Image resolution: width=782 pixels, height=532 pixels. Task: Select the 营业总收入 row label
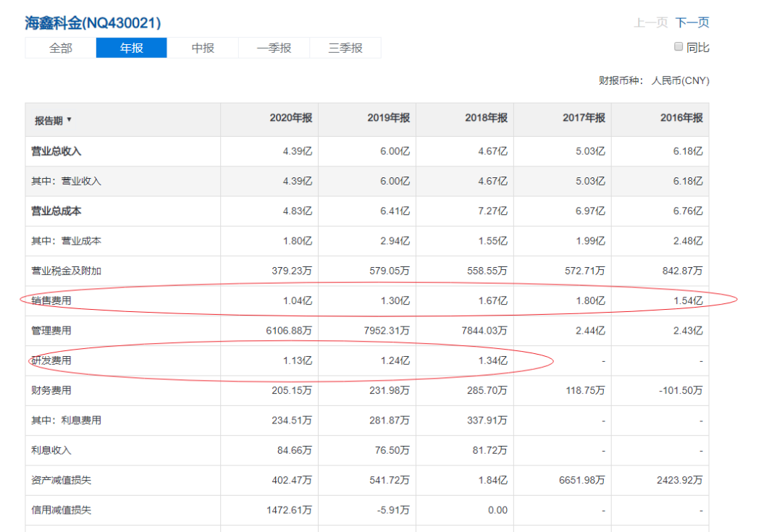click(x=56, y=151)
